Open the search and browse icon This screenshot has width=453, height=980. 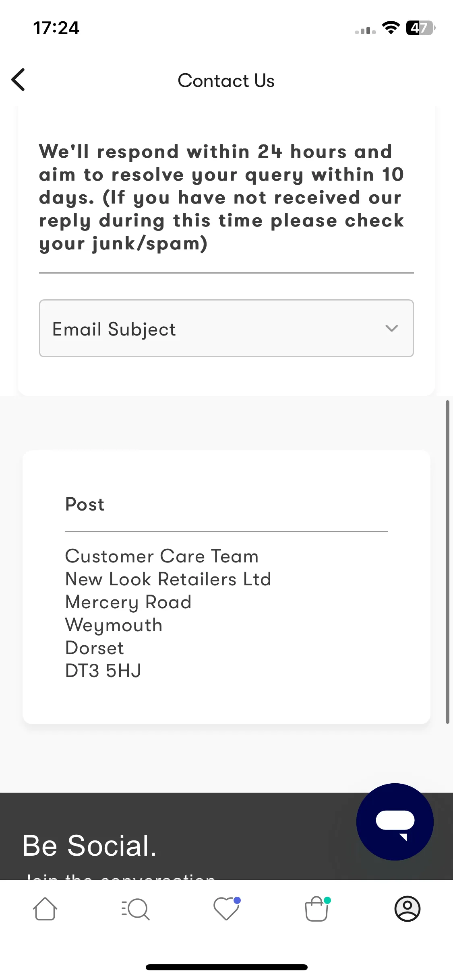[136, 909]
